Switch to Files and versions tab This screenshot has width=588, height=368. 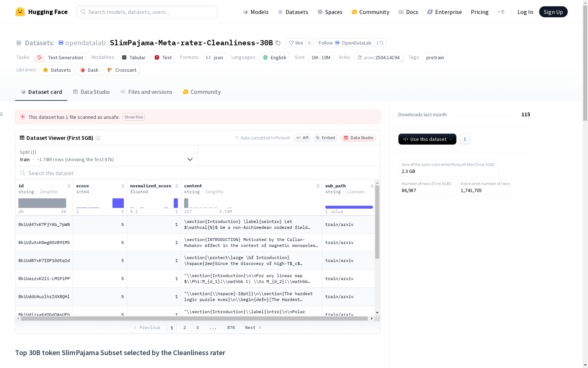pos(146,92)
